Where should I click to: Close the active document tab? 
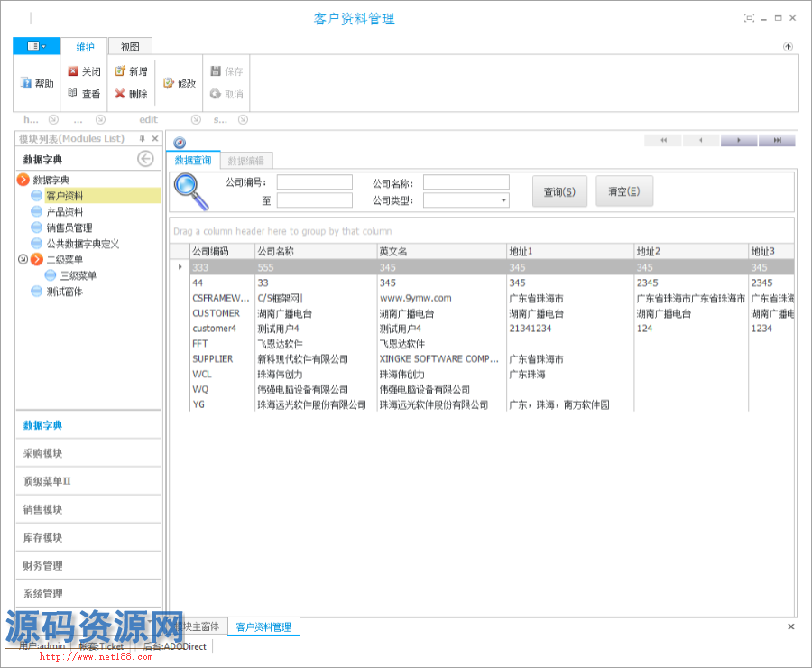pyautogui.click(x=790, y=626)
